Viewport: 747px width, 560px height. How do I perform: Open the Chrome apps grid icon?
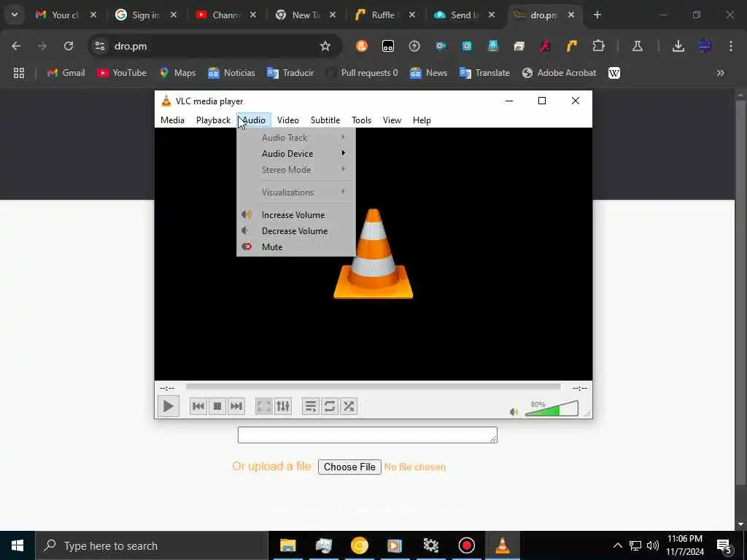tap(19, 73)
